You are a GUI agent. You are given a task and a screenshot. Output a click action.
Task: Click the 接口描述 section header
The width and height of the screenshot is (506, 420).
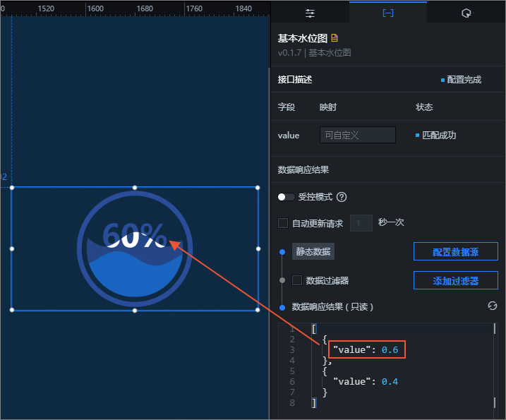coord(295,80)
